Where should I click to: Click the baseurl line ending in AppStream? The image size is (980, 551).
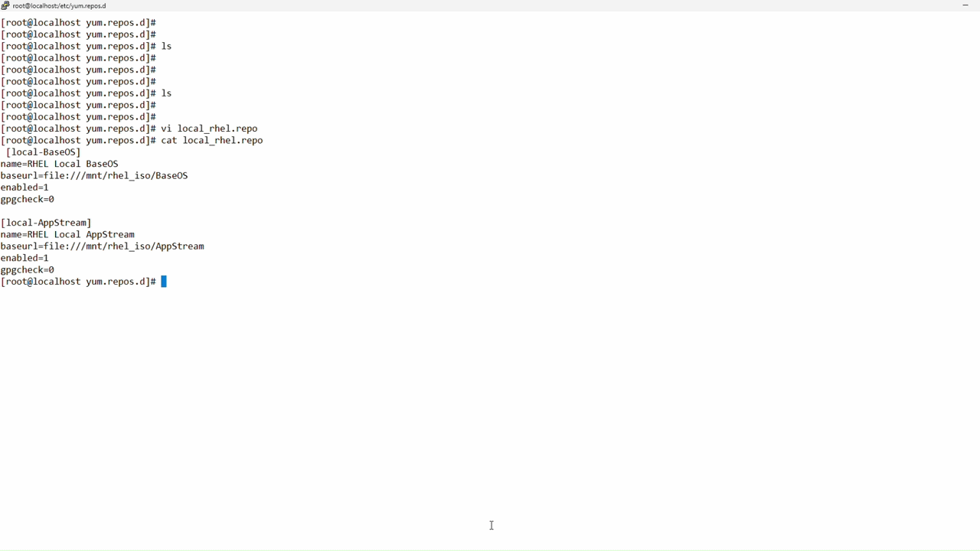coord(102,246)
